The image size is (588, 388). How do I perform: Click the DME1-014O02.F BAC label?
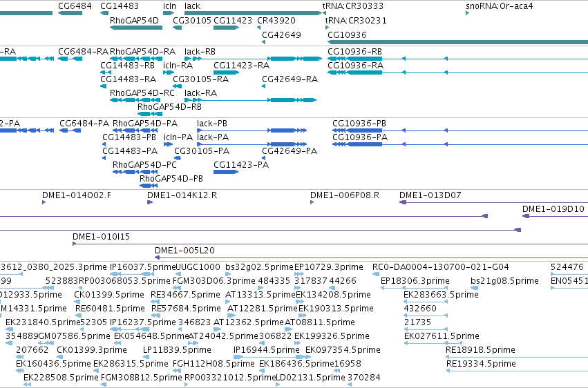click(x=77, y=195)
